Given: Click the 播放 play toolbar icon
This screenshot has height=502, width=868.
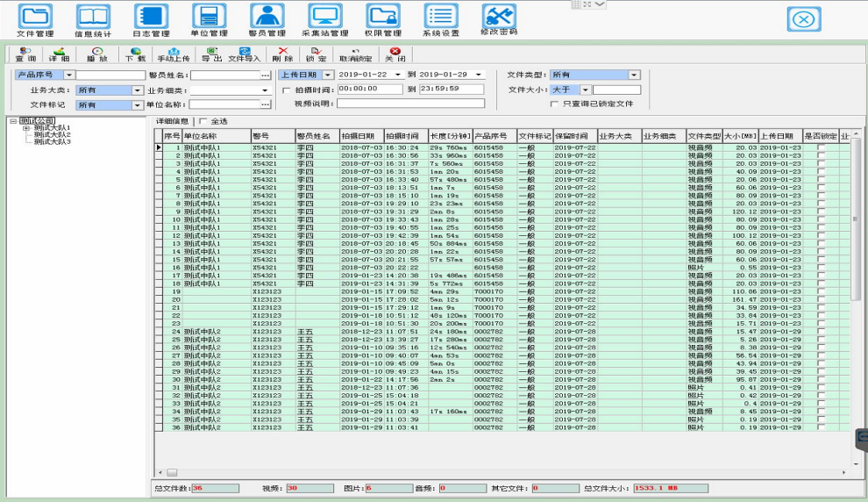Looking at the screenshot, I should pyautogui.click(x=97, y=54).
